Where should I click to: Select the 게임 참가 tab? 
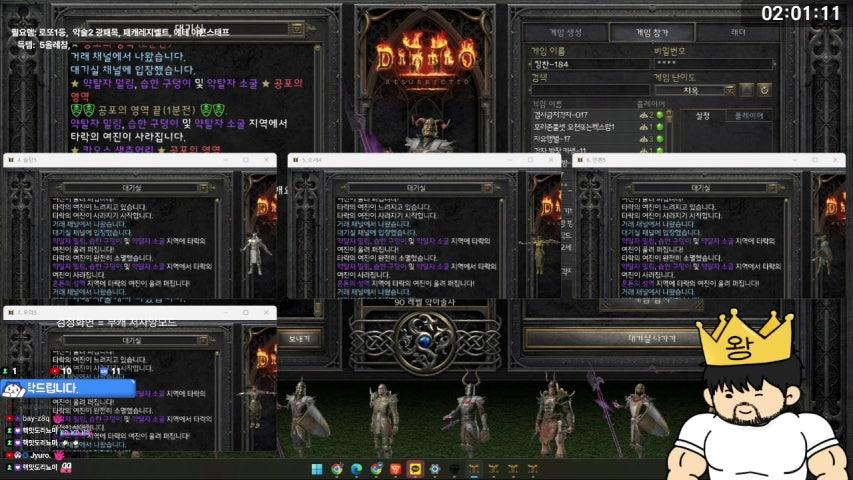652,33
